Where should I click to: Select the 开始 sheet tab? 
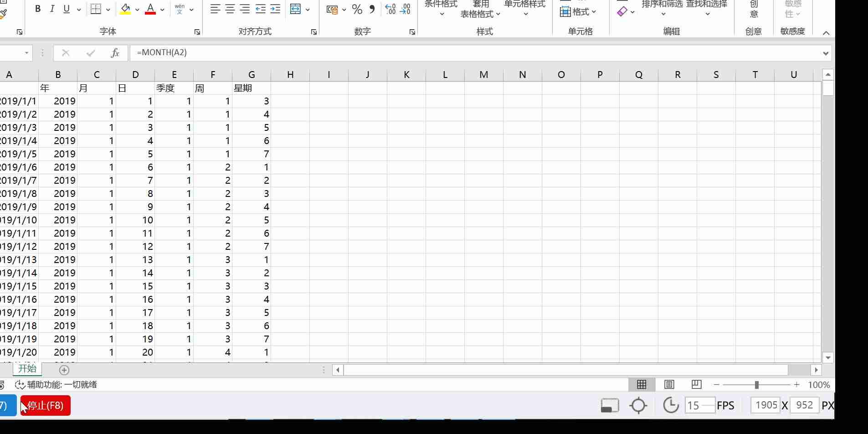pos(27,368)
